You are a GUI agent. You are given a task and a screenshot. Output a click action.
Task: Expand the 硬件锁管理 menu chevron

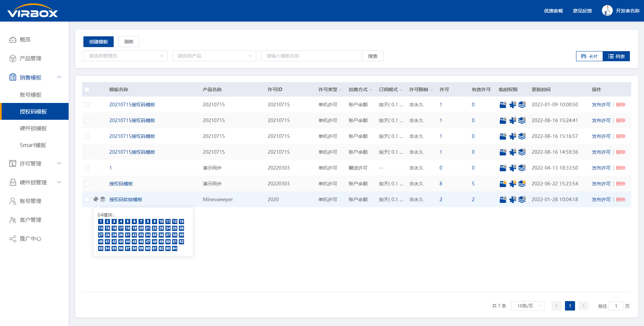pos(59,182)
